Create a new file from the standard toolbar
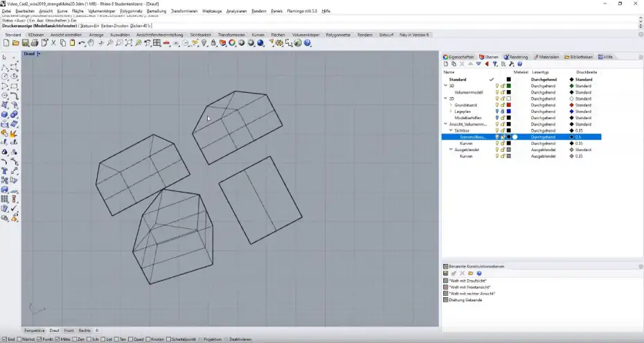Screen dimensions: 644x343 point(6,43)
